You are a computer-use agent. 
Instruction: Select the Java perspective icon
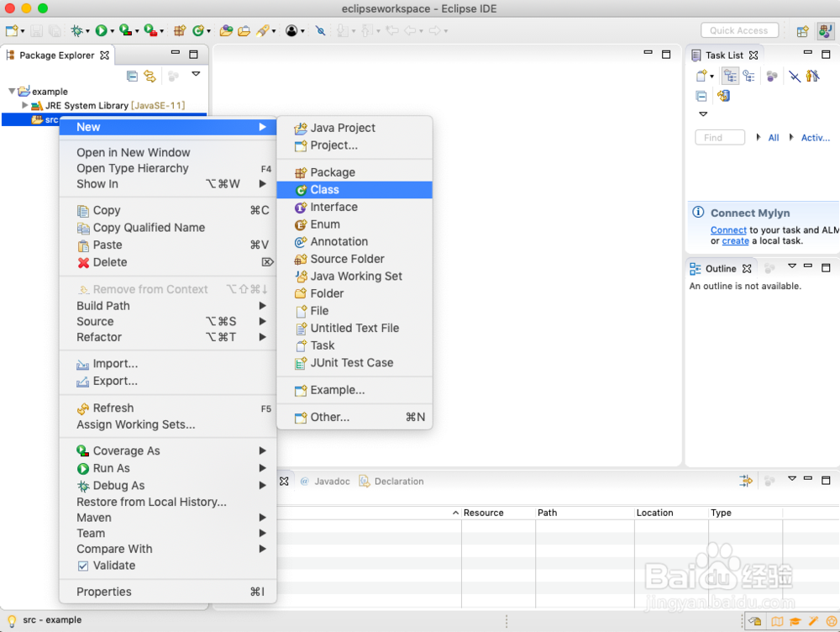pyautogui.click(x=825, y=31)
